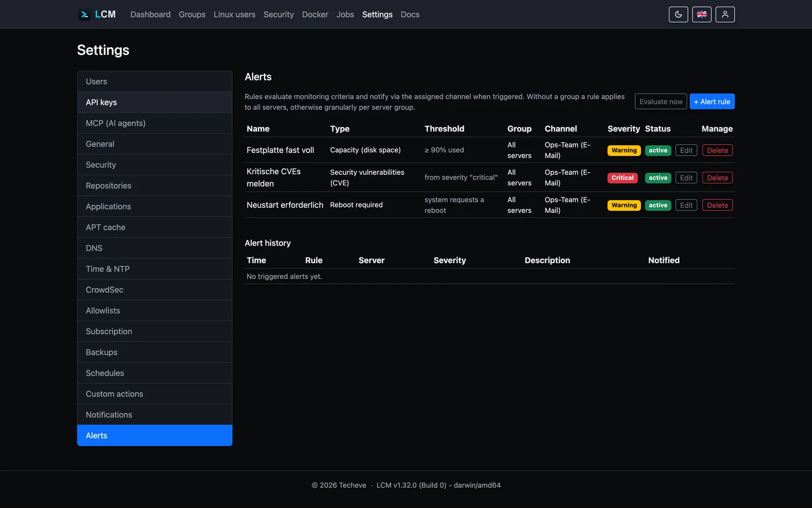Click Critical severity badge
812x508 pixels.
click(x=622, y=178)
